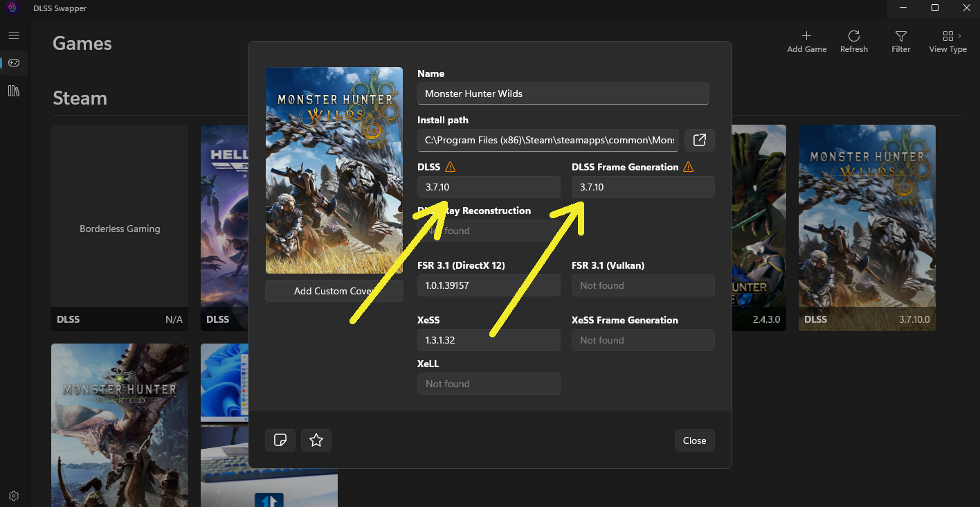Close the game details dialog
The height and width of the screenshot is (507, 980).
tap(694, 441)
